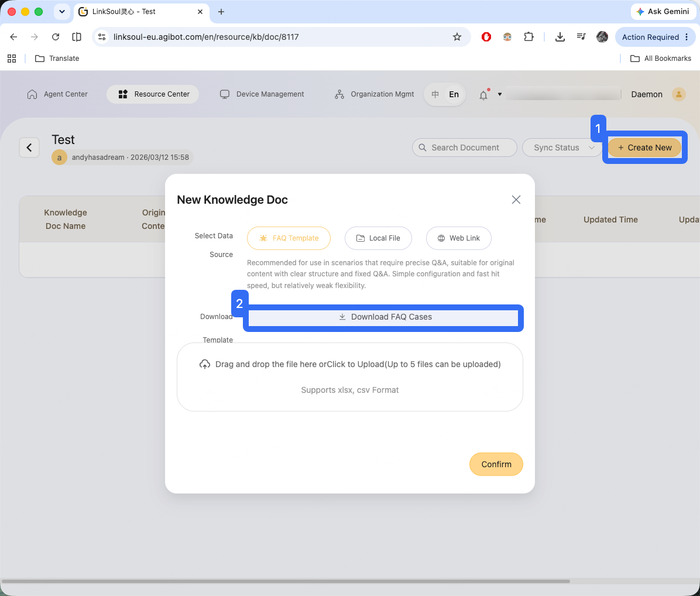Click the andyhasadream author tag
700x596 pixels.
[123, 157]
